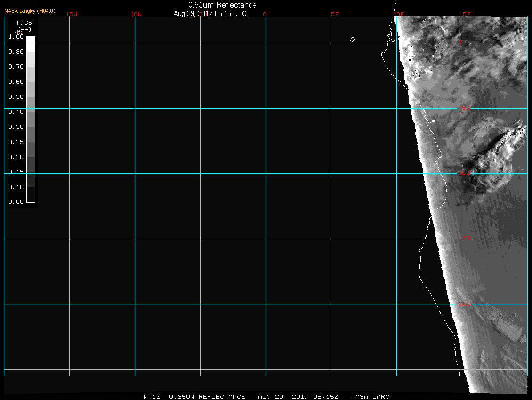Click the 10W longitude label
This screenshot has width=532, height=400.
(x=136, y=14)
